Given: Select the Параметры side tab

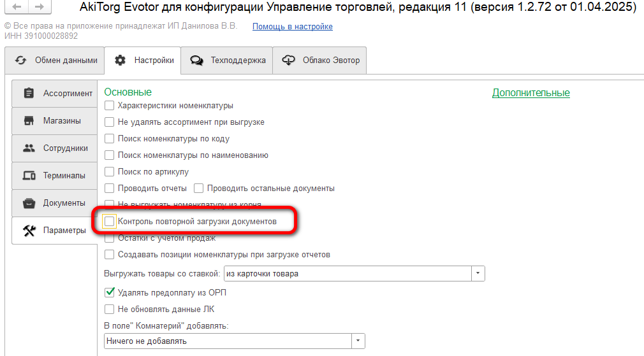Looking at the screenshot, I should (x=55, y=231).
